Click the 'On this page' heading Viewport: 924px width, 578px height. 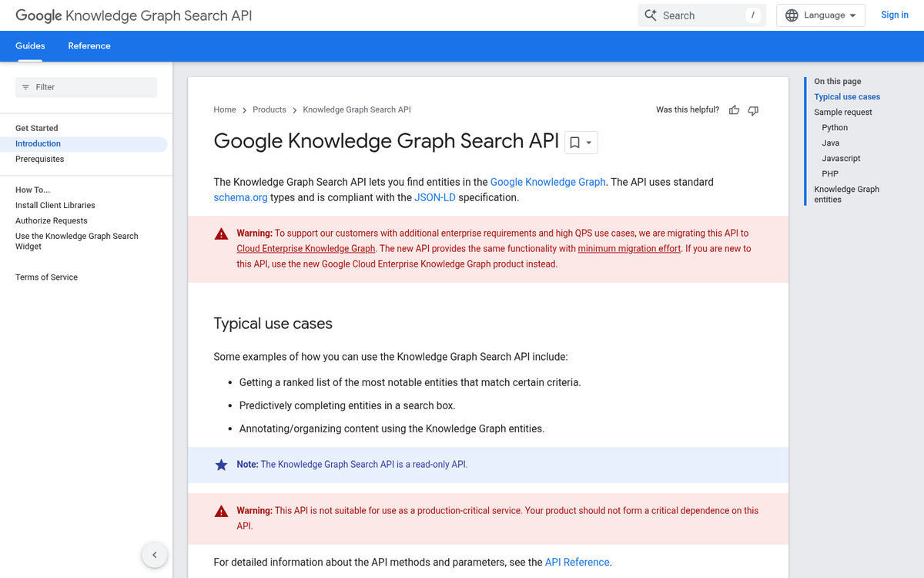coord(838,81)
